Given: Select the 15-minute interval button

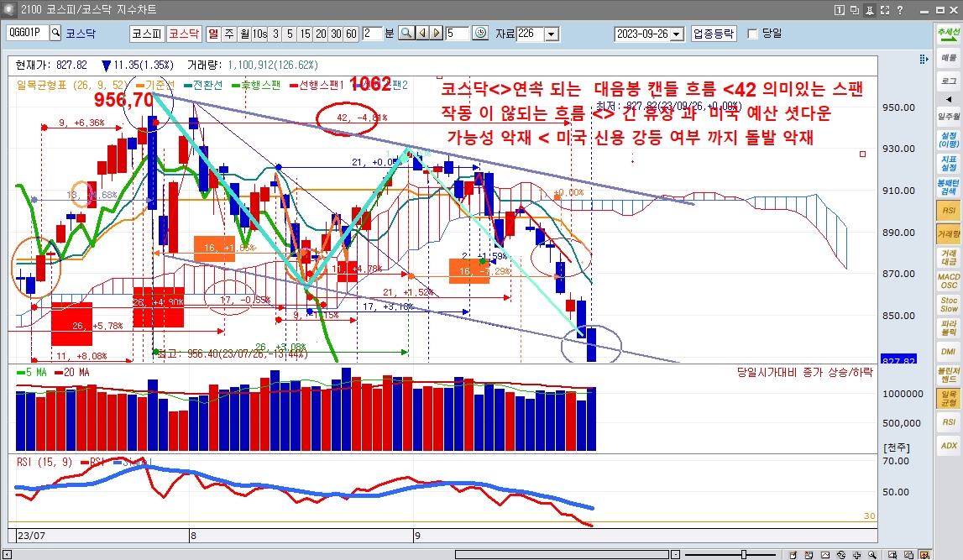Looking at the screenshot, I should point(306,33).
